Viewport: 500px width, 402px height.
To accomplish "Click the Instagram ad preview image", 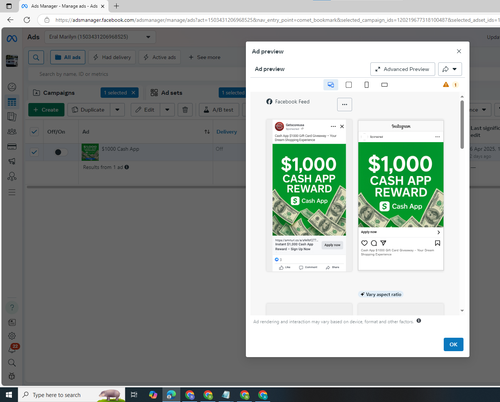I will pyautogui.click(x=401, y=185).
